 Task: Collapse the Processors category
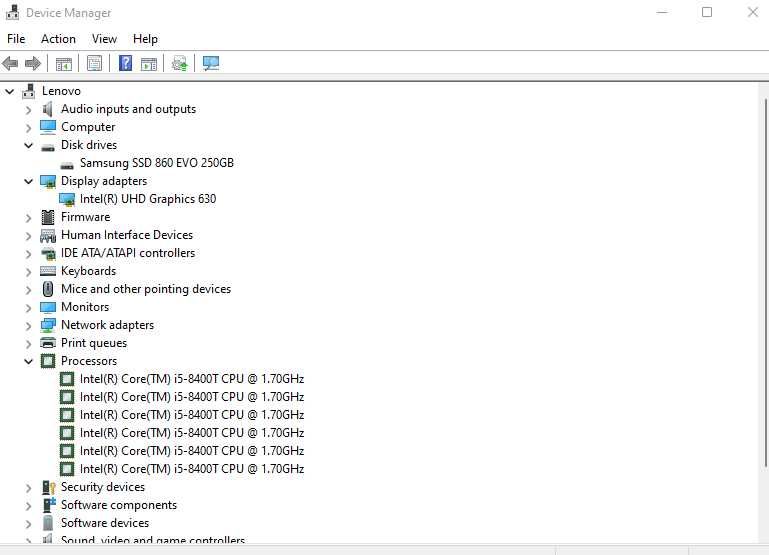tap(28, 361)
